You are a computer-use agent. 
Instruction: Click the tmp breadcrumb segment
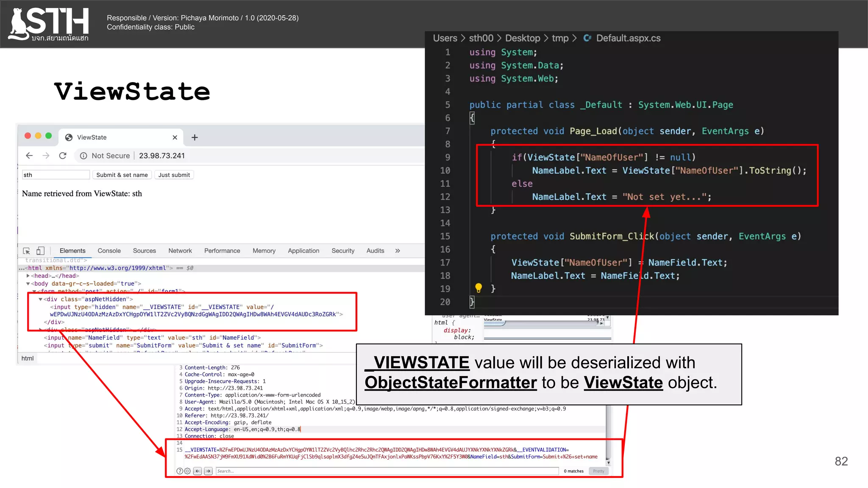click(x=560, y=38)
